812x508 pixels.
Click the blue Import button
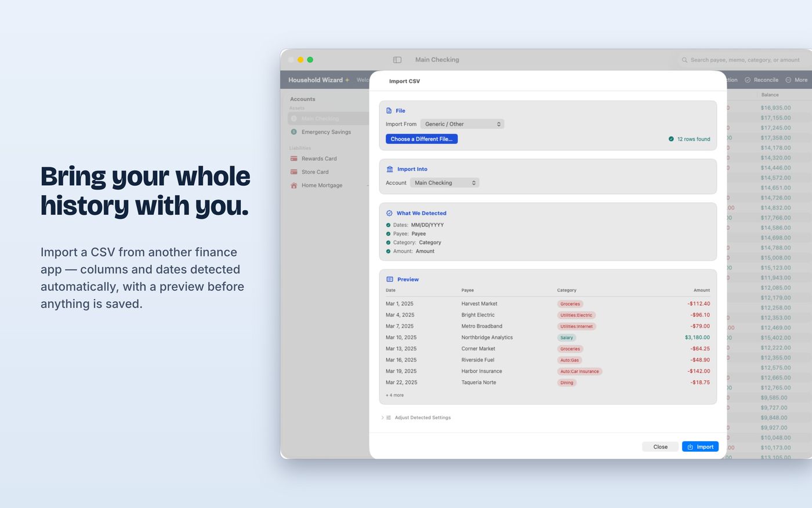point(700,446)
